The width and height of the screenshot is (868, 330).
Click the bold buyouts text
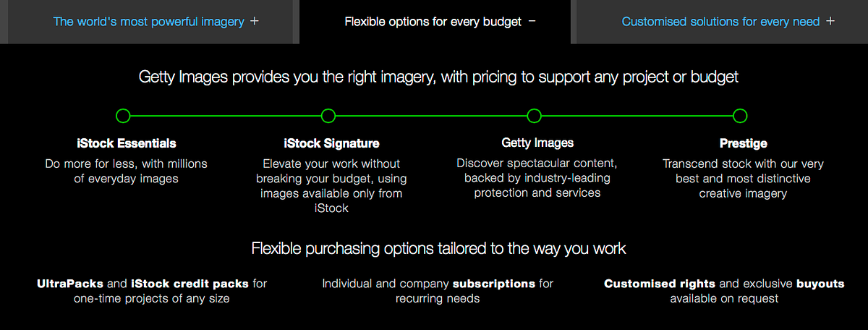click(x=820, y=284)
